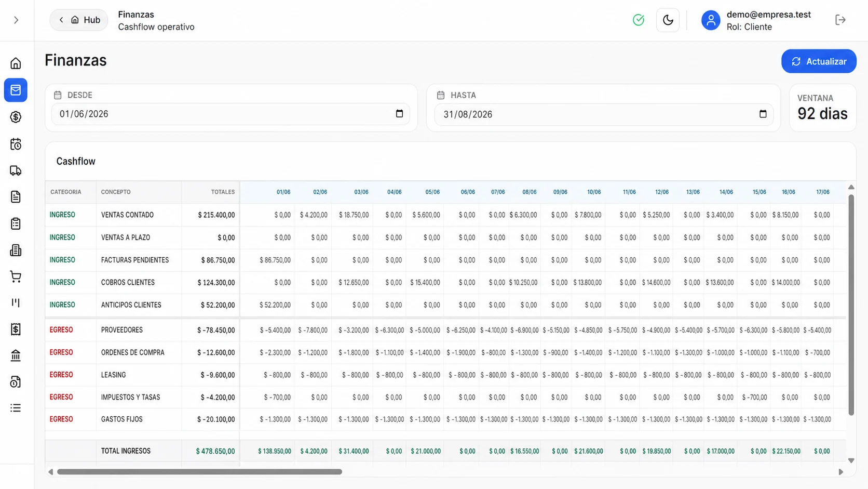Select the GASTOS FIJOS row label
The width and height of the screenshot is (868, 489).
point(121,419)
